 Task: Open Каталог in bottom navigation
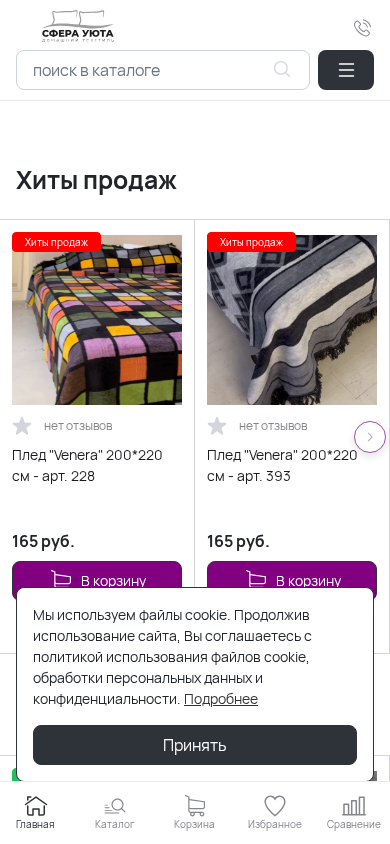pyautogui.click(x=115, y=813)
